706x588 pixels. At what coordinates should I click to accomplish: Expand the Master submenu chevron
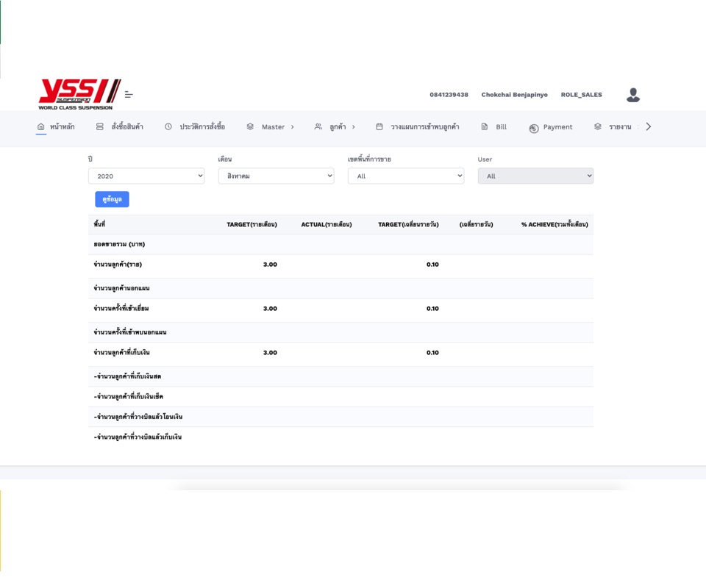pos(292,127)
